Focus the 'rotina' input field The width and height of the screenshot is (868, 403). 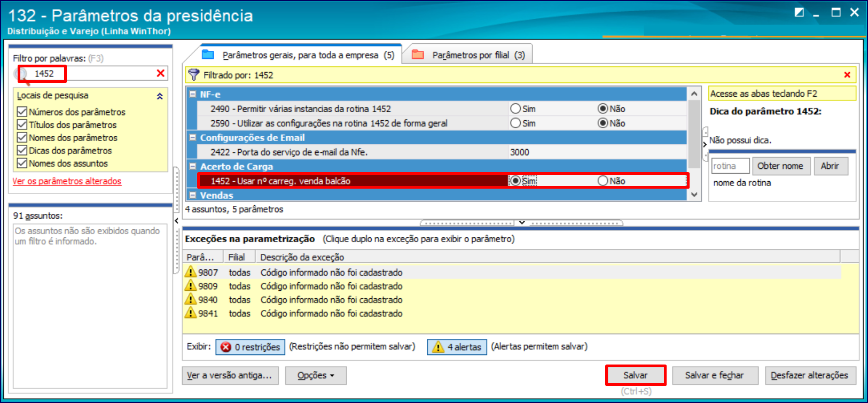[730, 166]
